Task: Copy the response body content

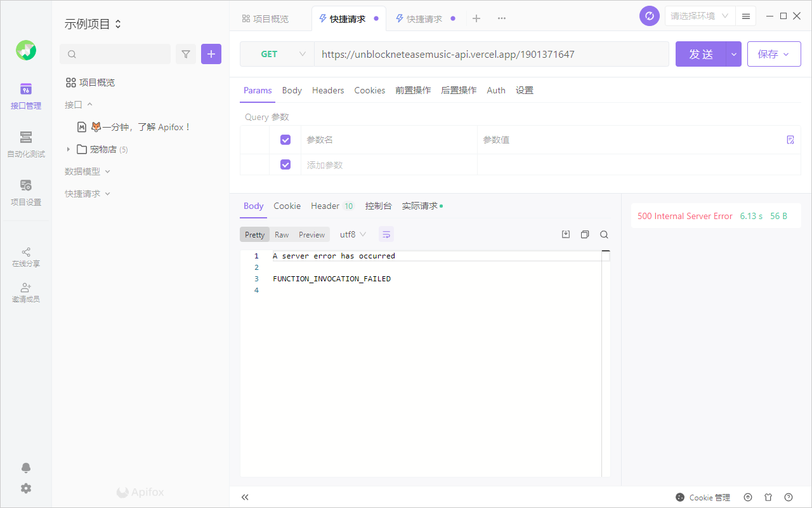Action: pos(584,234)
